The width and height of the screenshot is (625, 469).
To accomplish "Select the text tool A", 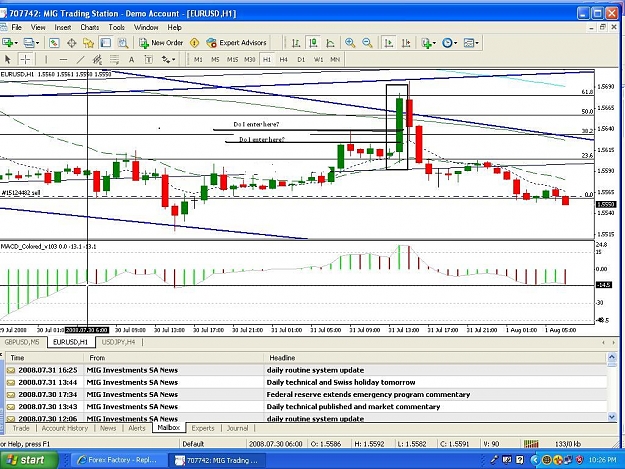I will pos(131,60).
